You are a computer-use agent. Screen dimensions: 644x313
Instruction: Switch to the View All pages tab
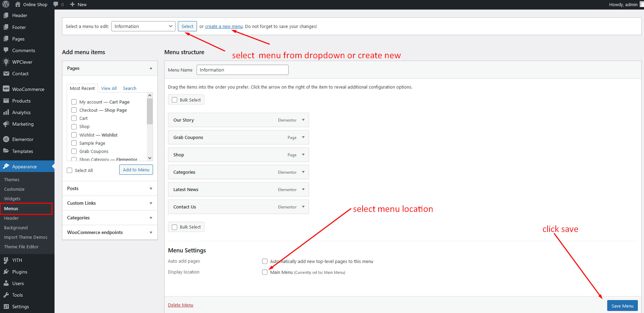pos(109,88)
